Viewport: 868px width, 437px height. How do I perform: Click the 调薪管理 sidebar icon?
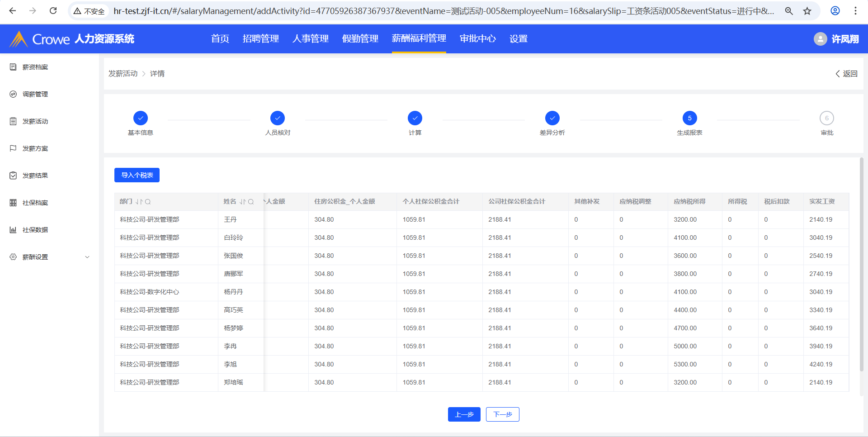coord(13,94)
